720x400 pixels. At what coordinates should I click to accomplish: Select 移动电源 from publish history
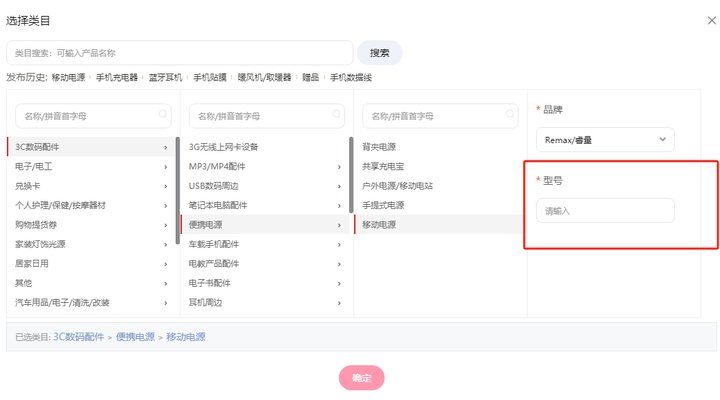pyautogui.click(x=68, y=77)
